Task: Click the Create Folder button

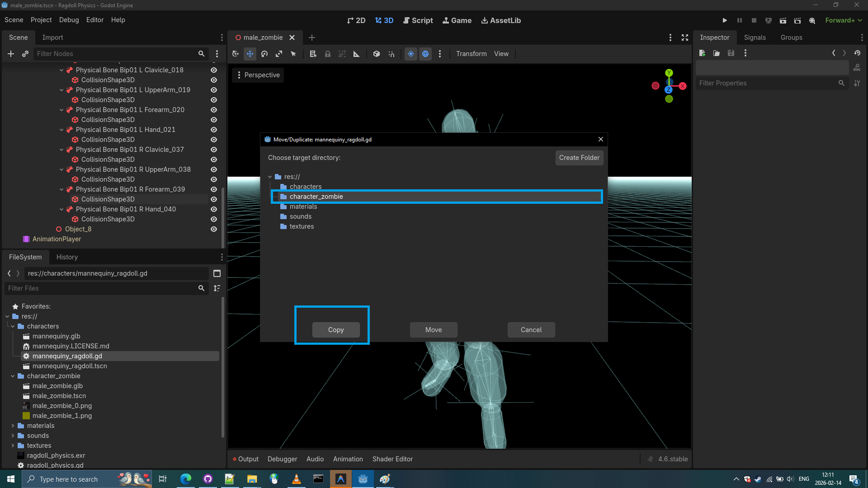Action: coord(579,158)
